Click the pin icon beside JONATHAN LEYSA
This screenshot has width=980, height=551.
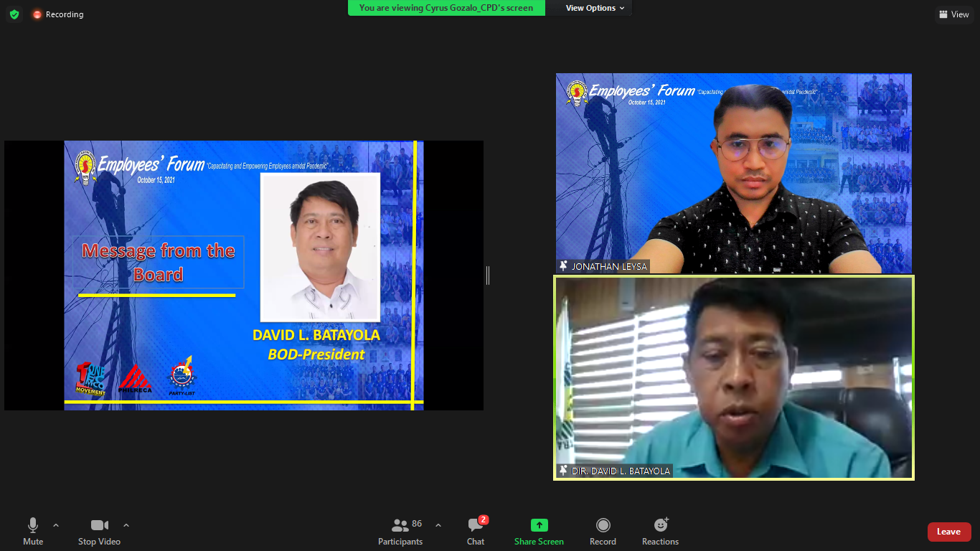[563, 266]
